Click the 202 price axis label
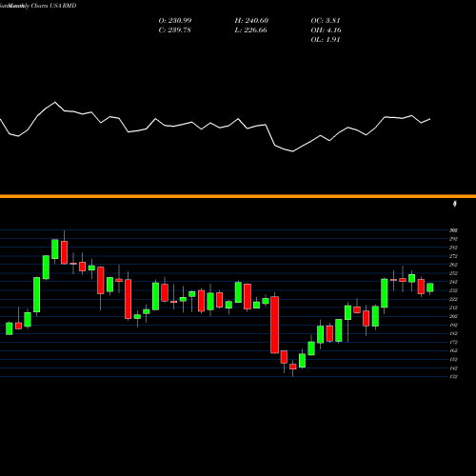 coord(453,316)
